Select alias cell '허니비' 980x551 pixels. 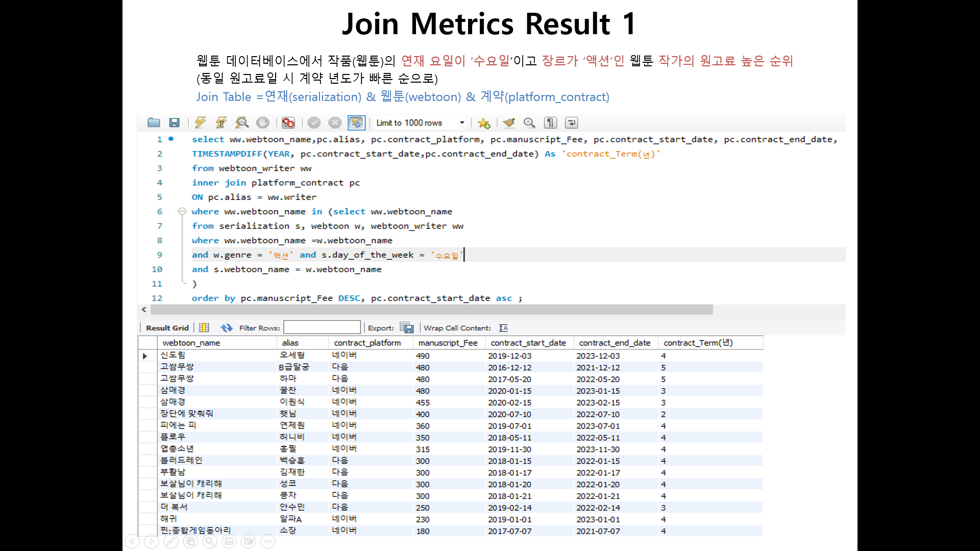(x=302, y=437)
